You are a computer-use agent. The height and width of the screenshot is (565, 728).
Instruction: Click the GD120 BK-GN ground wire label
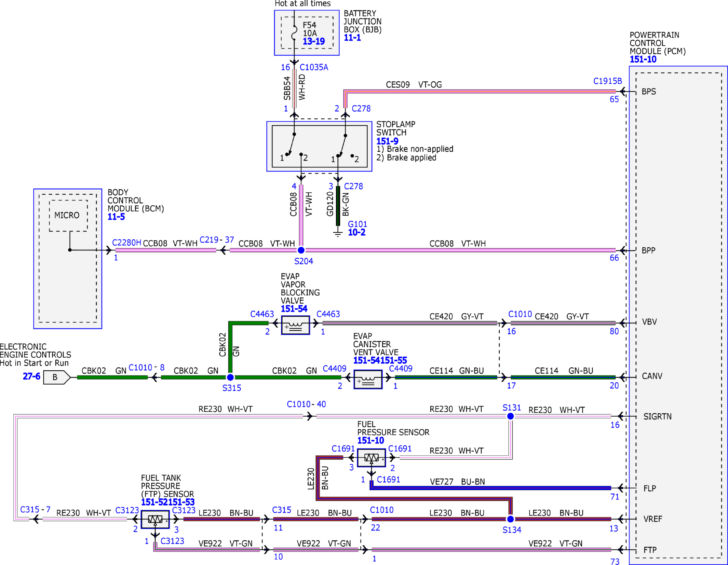pos(338,204)
